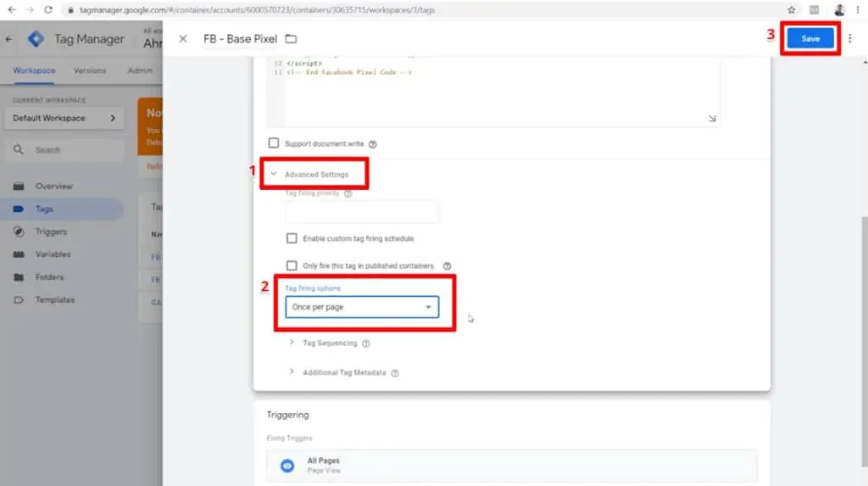Open the browser profile avatar
This screenshot has width=868, height=486.
839,10
